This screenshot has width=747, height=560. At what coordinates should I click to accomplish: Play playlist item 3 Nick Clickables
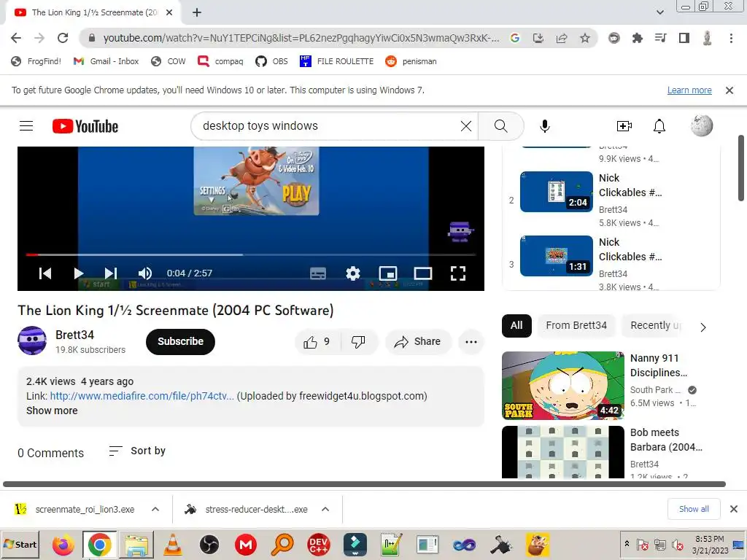pos(557,256)
